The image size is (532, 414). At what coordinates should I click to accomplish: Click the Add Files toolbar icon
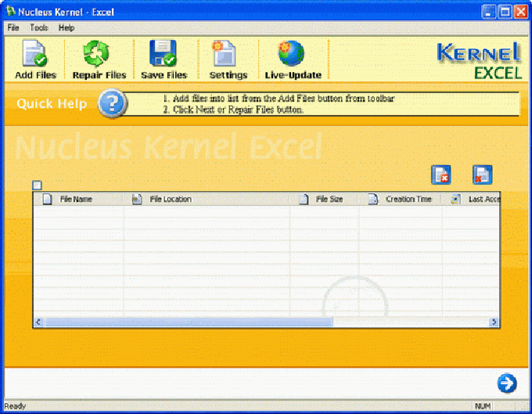click(x=35, y=53)
